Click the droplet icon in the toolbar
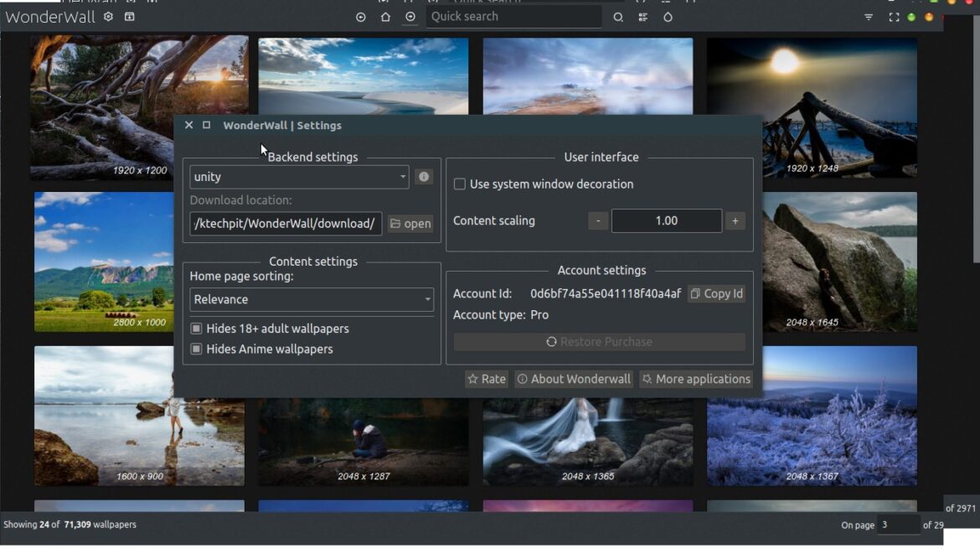Viewport: 980px width, 554px height. 668,17
